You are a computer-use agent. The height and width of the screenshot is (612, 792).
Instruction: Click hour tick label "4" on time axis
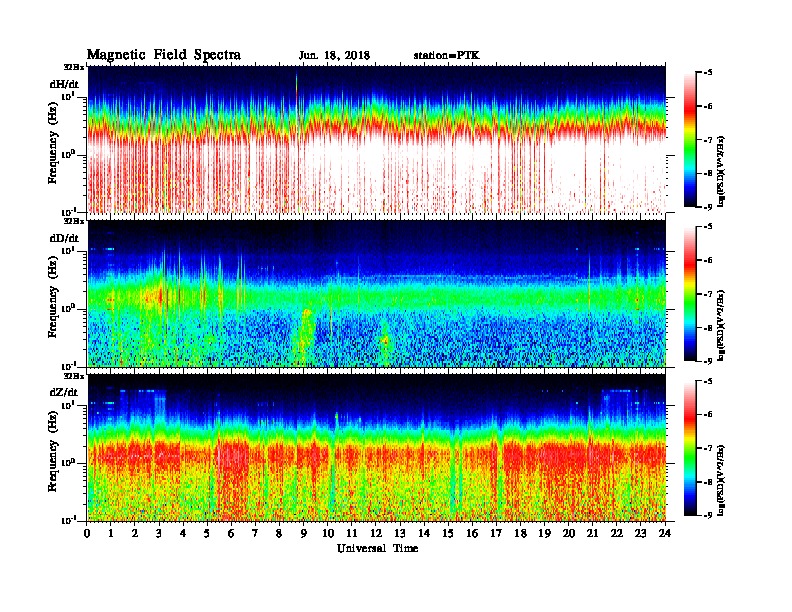[x=183, y=533]
